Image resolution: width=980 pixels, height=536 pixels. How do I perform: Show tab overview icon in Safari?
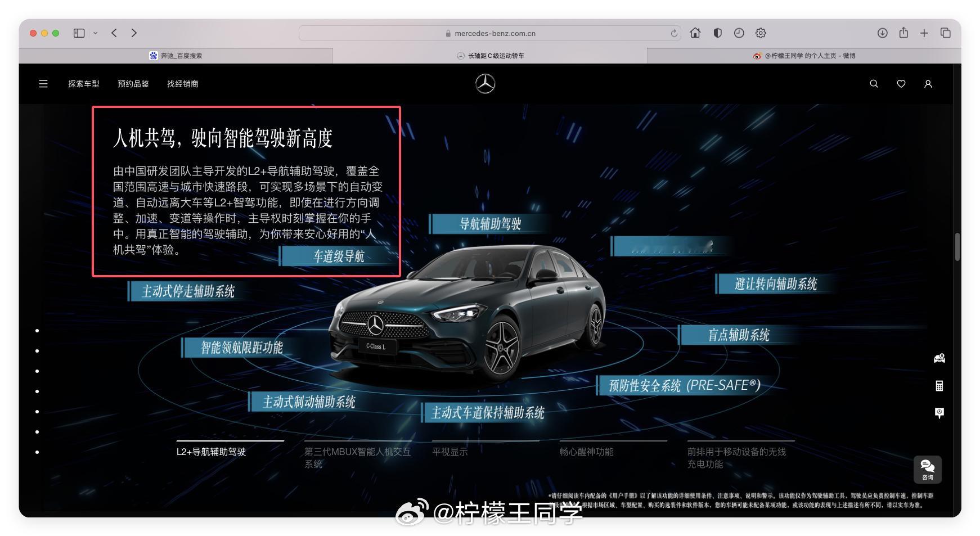click(x=946, y=33)
